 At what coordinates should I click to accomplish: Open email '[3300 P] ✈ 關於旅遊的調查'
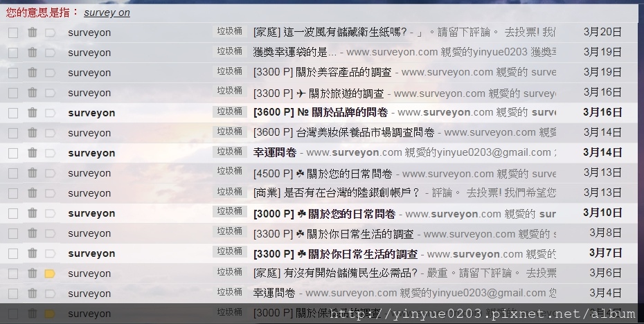coord(319,93)
